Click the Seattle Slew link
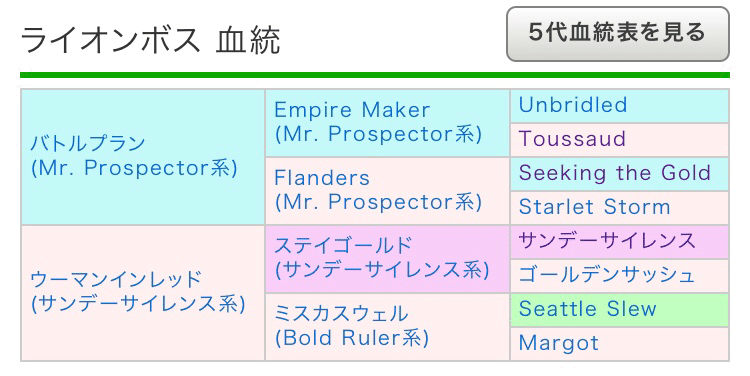The height and width of the screenshot is (376, 750). [x=587, y=309]
